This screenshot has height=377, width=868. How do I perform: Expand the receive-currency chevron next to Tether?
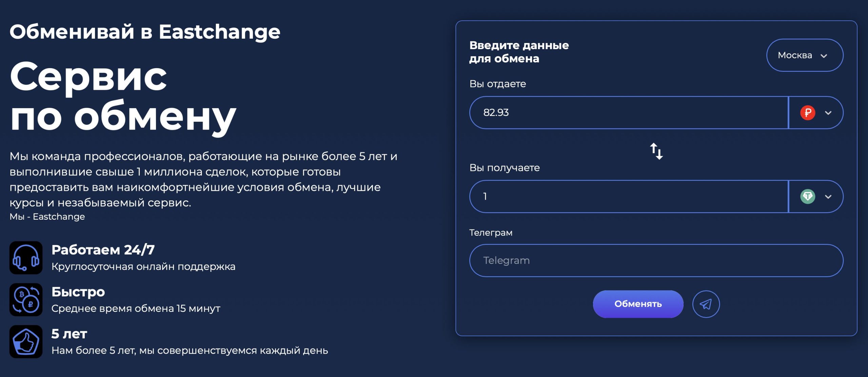pyautogui.click(x=828, y=197)
